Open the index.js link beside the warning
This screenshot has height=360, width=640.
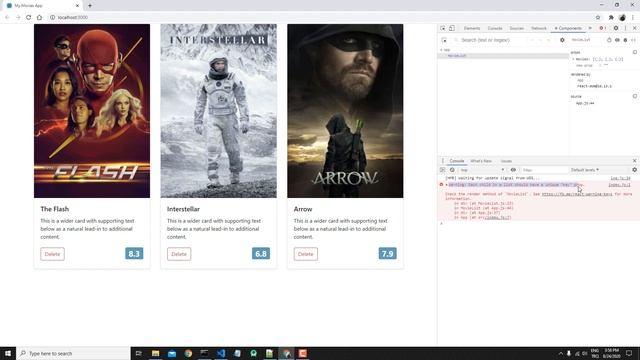tap(619, 185)
